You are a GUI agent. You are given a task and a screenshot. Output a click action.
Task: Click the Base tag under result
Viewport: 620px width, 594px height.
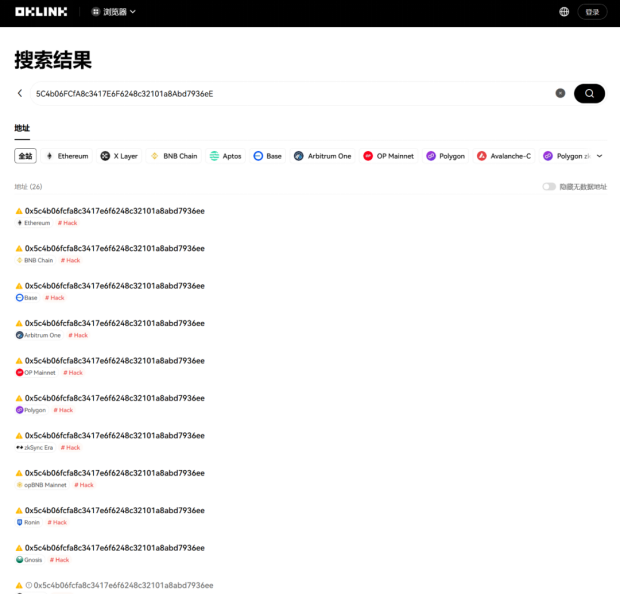(26, 298)
